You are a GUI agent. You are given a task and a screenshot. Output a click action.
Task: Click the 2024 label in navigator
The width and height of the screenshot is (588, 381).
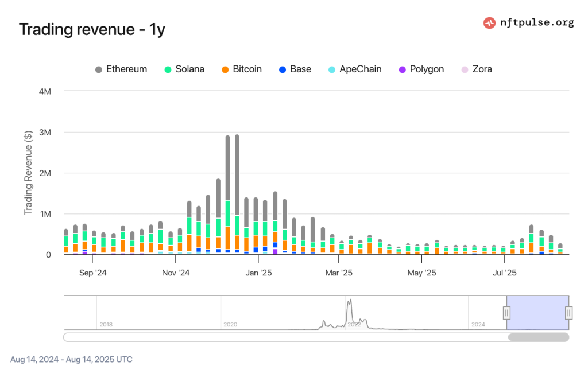point(478,324)
